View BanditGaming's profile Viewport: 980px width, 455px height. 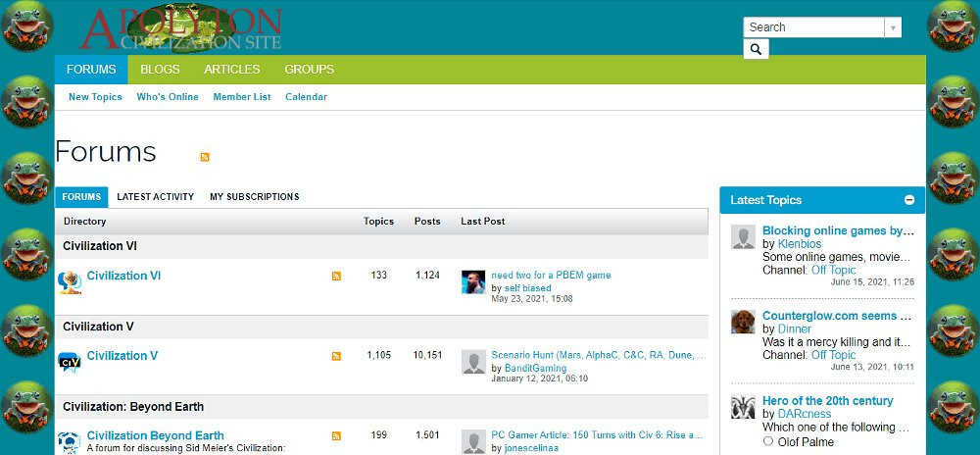tap(536, 368)
